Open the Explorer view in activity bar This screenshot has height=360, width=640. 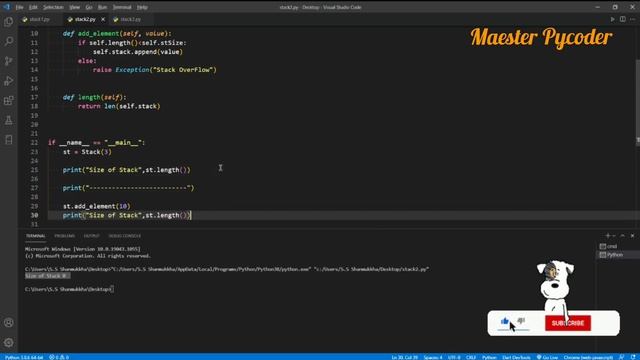point(9,22)
